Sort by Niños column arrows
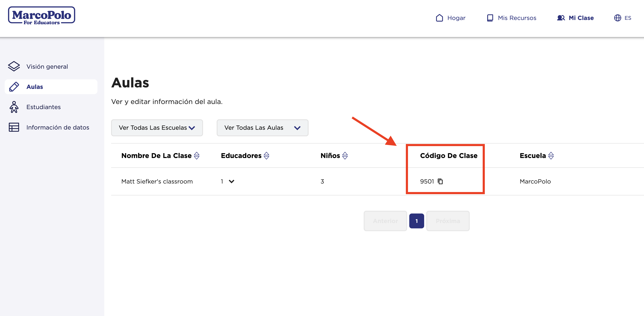 click(x=345, y=156)
